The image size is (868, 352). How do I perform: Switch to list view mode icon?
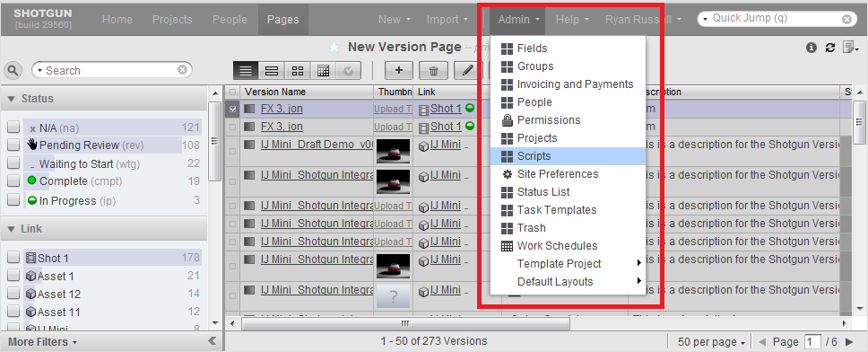(x=246, y=70)
